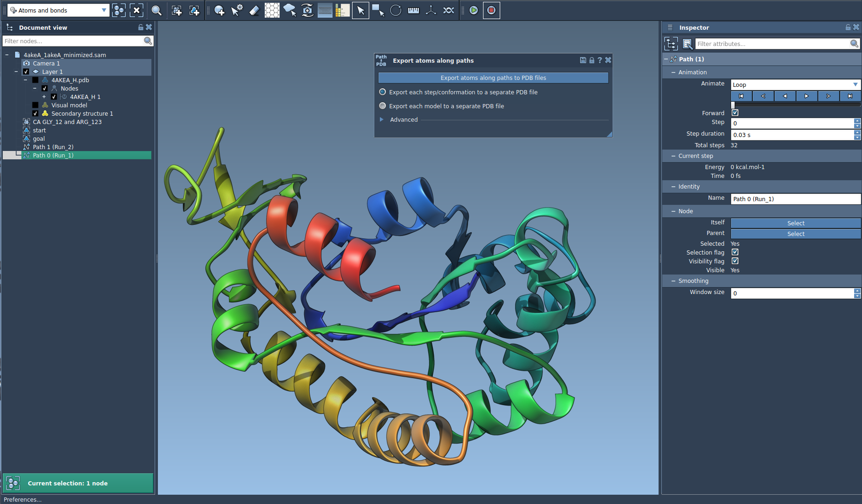The image size is (862, 504).
Task: Toggle visibility checkbox of Secondary structure 1
Action: [35, 114]
